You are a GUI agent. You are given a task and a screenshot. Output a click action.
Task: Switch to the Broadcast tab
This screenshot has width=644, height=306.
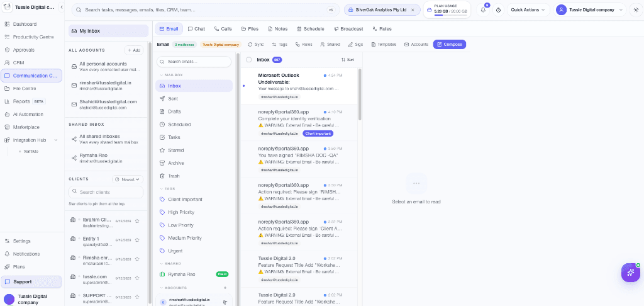point(348,29)
